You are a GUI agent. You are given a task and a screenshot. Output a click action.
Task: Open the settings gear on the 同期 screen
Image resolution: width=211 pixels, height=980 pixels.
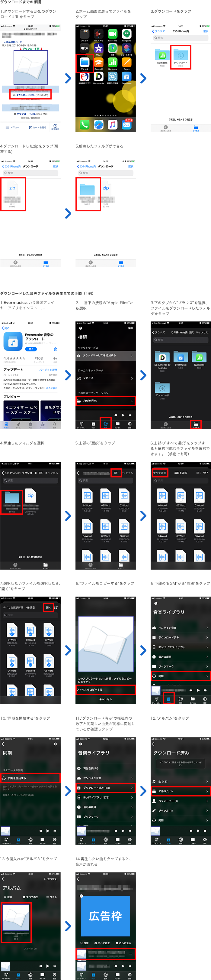click(56, 744)
